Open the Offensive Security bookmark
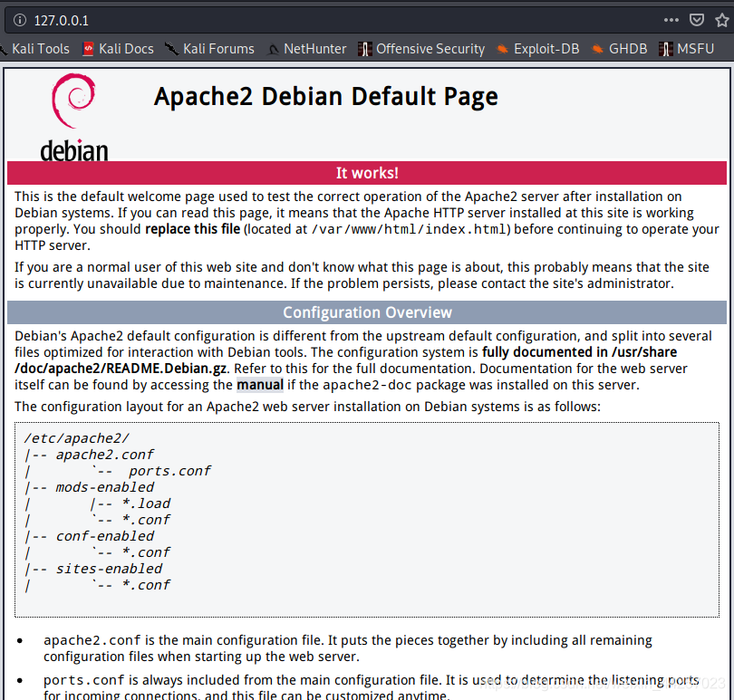This screenshot has height=700, width=734. [421, 49]
